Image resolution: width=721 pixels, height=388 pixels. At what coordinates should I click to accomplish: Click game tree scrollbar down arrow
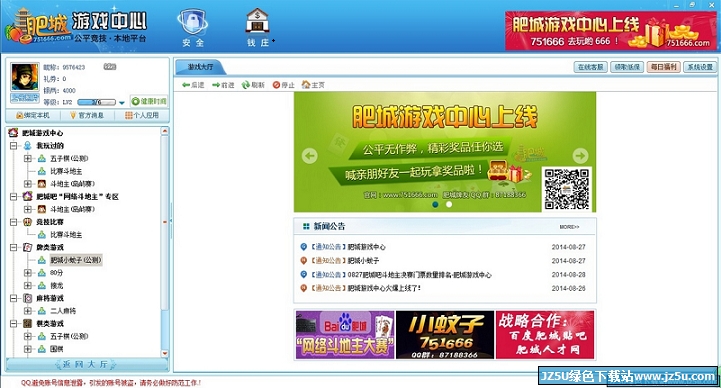(165, 354)
